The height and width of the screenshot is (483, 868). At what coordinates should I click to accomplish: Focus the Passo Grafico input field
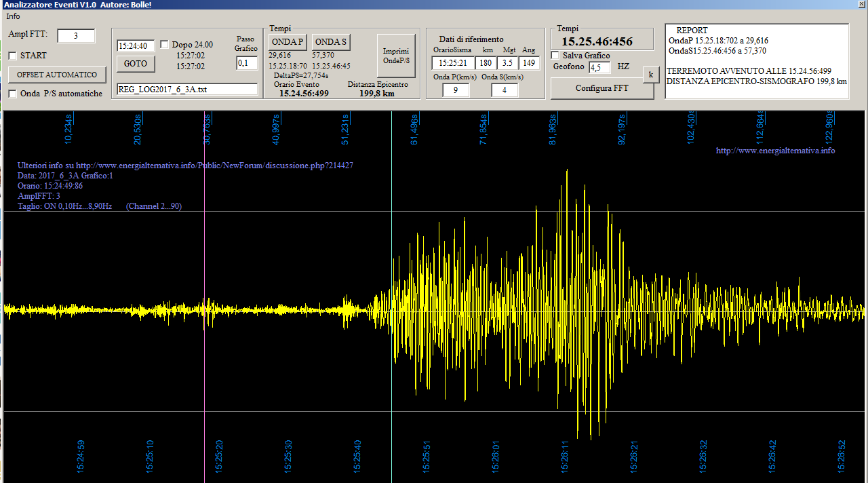[x=247, y=63]
